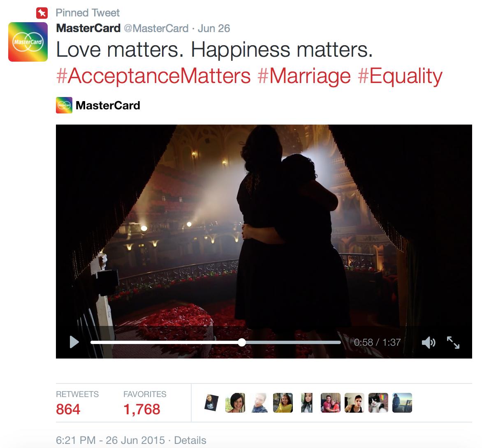Click the Jun 26 tweet date
The width and height of the screenshot is (482, 448).
pyautogui.click(x=213, y=28)
